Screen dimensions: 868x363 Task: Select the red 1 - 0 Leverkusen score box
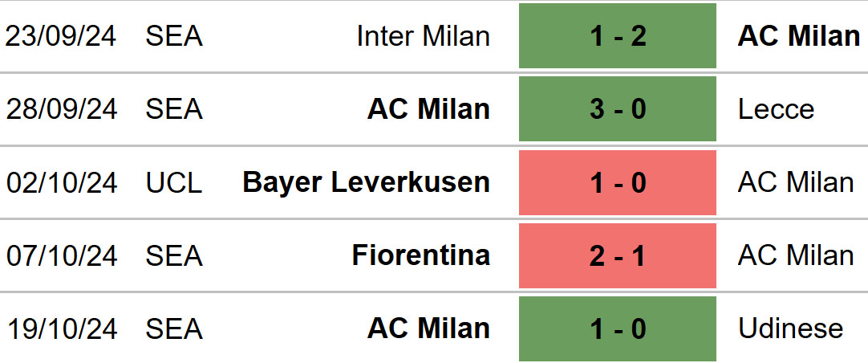pyautogui.click(x=617, y=182)
